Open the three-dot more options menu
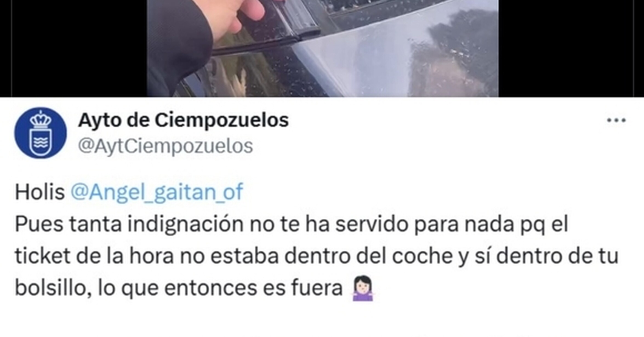 (616, 120)
